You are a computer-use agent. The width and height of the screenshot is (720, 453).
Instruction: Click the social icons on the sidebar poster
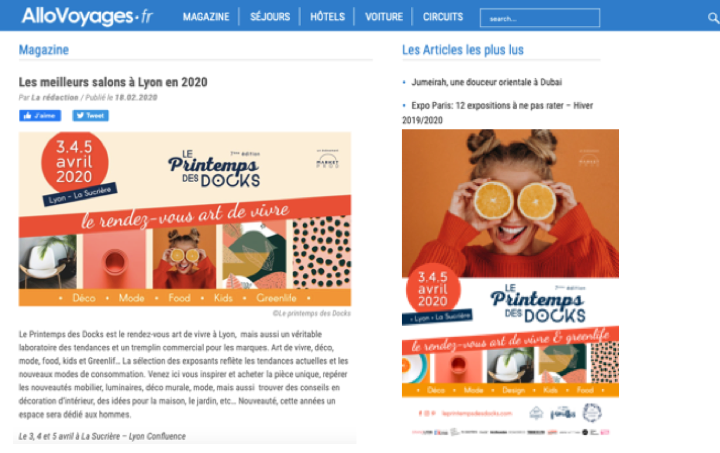pyautogui.click(x=426, y=413)
